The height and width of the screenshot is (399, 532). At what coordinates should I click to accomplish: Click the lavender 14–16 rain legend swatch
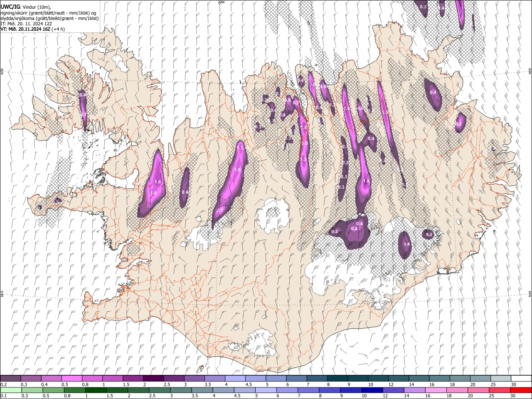coord(414,390)
